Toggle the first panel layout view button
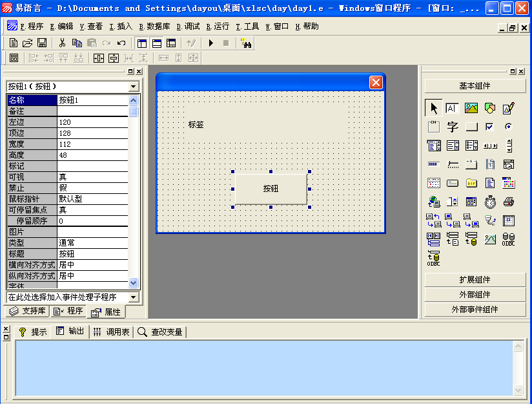The image size is (532, 404). click(142, 43)
